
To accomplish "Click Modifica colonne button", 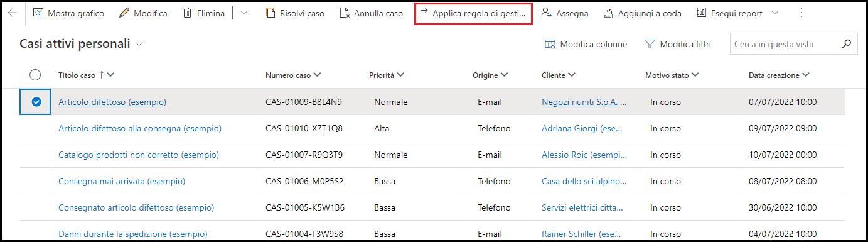I will point(586,44).
